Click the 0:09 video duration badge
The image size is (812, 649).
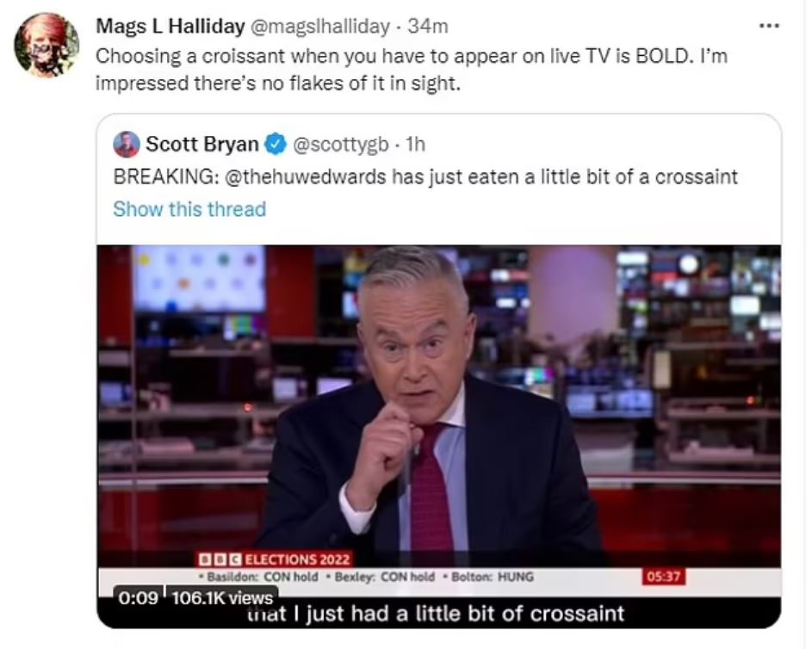click(x=138, y=597)
